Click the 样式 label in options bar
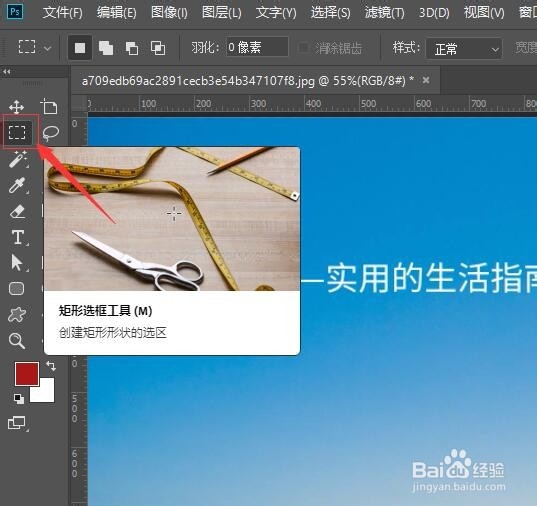This screenshot has width=537, height=506. pyautogui.click(x=406, y=47)
